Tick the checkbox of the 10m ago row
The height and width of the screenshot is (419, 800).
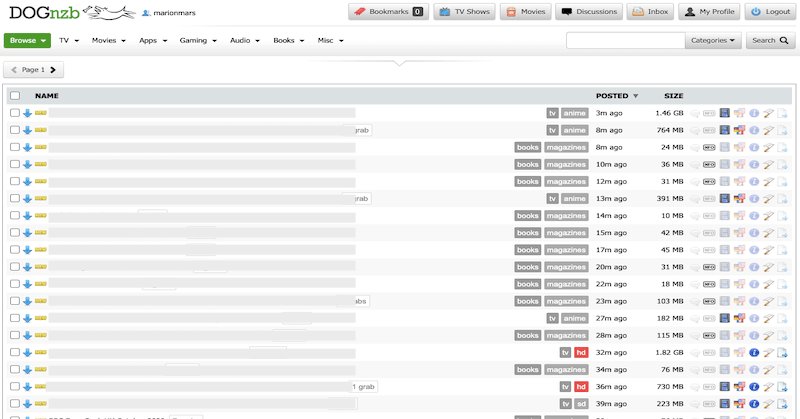click(x=15, y=164)
